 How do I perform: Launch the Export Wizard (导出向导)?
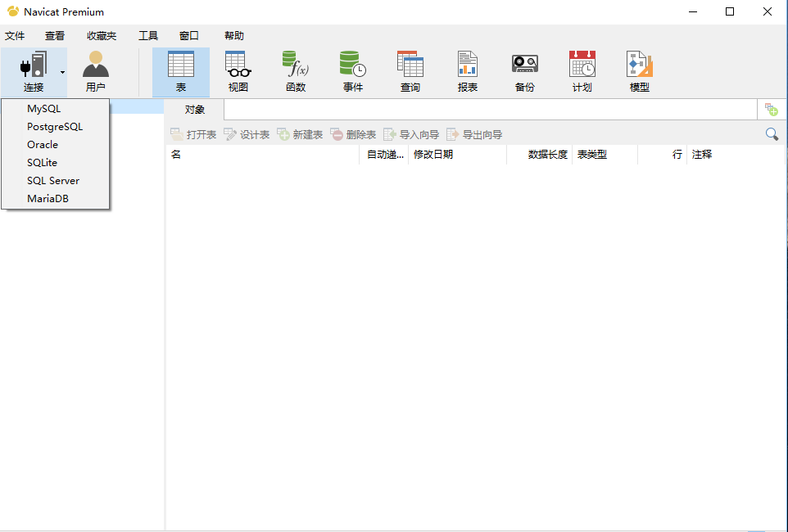coord(474,134)
